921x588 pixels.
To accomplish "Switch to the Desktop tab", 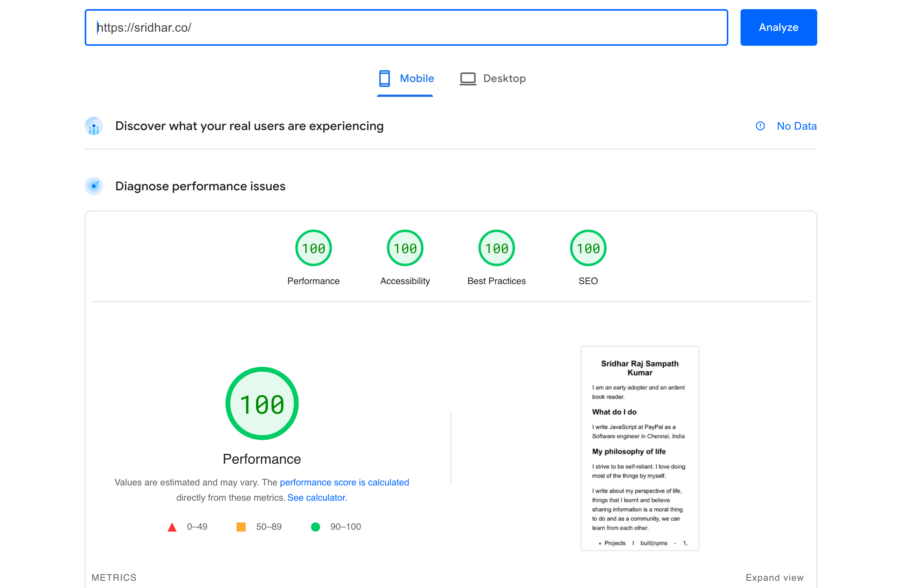I will coord(493,79).
